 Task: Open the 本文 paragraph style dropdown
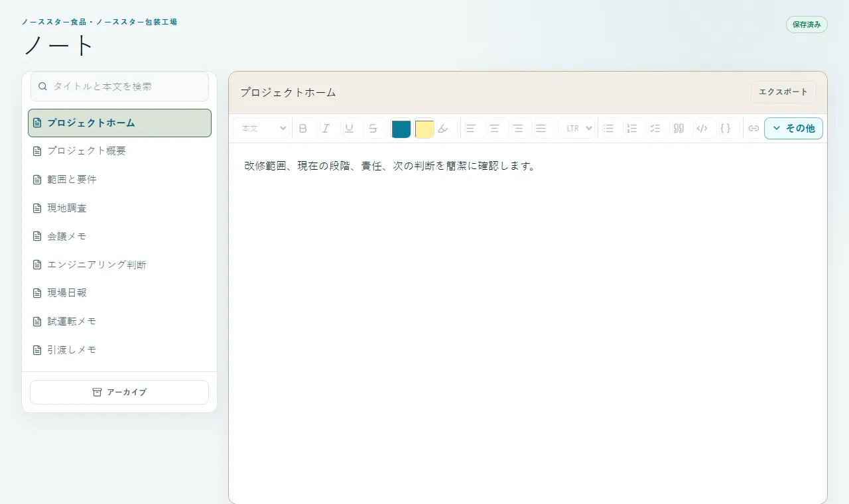(261, 129)
